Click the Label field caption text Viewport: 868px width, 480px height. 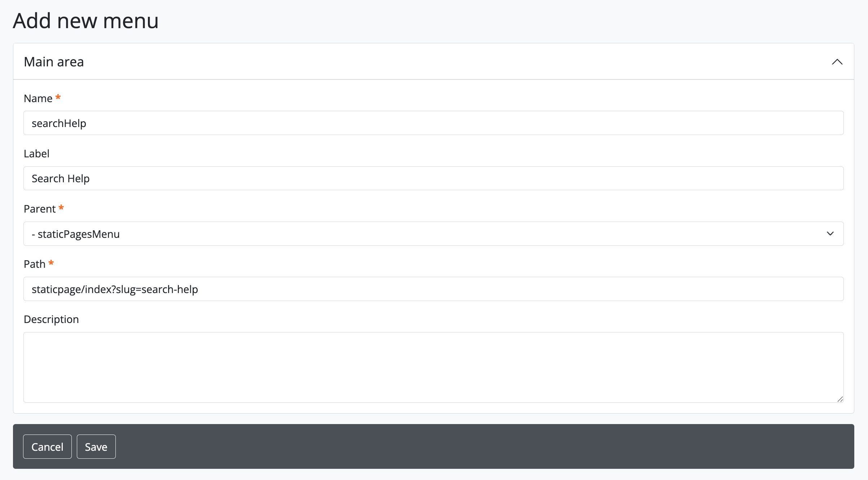36,154
